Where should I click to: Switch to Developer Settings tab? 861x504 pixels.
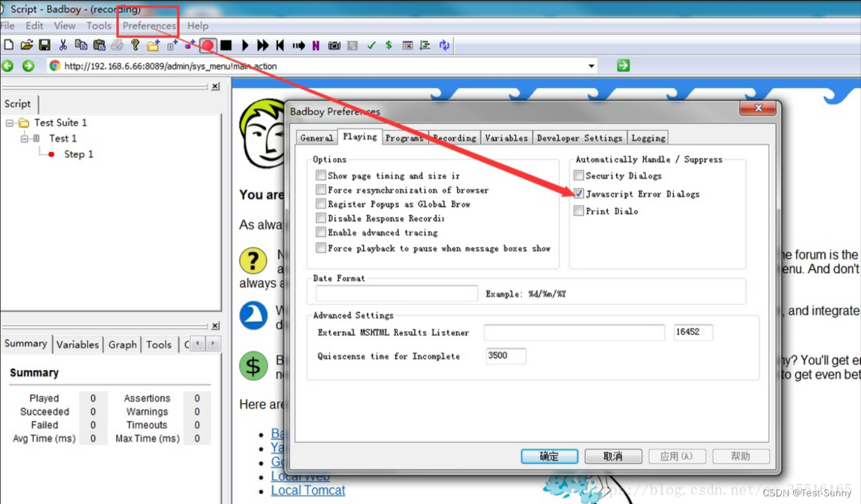(580, 138)
